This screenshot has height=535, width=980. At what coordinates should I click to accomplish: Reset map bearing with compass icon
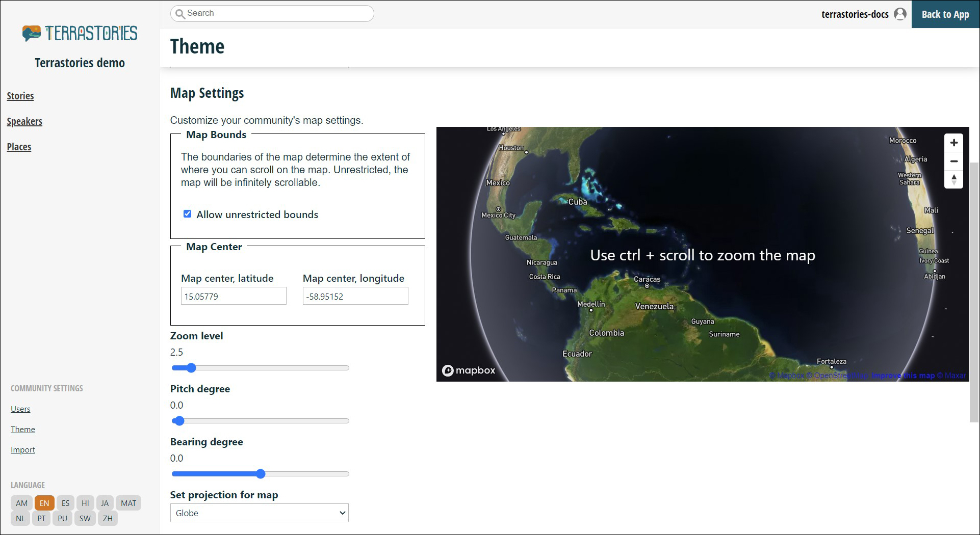click(x=953, y=179)
